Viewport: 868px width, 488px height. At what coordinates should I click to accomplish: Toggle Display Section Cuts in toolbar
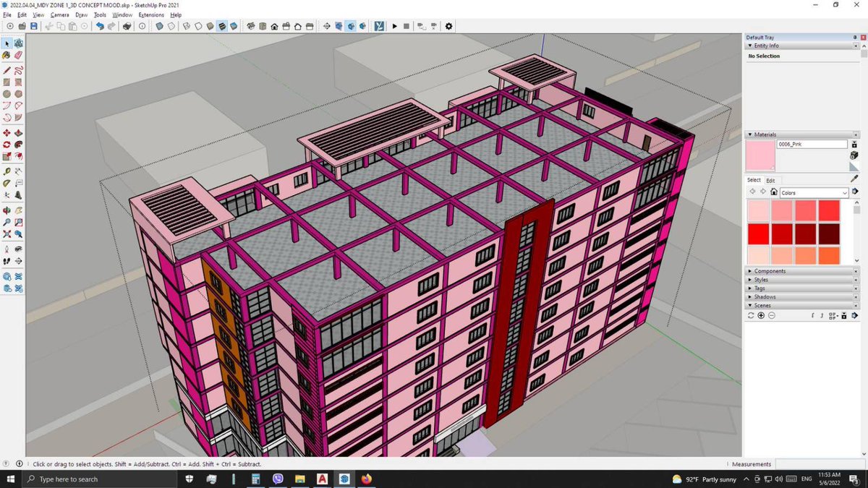(x=351, y=26)
